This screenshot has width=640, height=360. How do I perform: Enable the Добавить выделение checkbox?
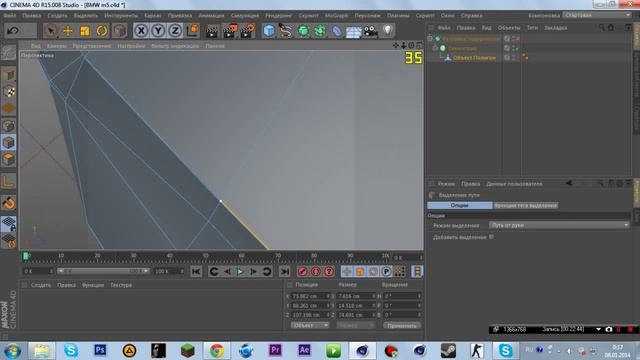click(x=491, y=237)
